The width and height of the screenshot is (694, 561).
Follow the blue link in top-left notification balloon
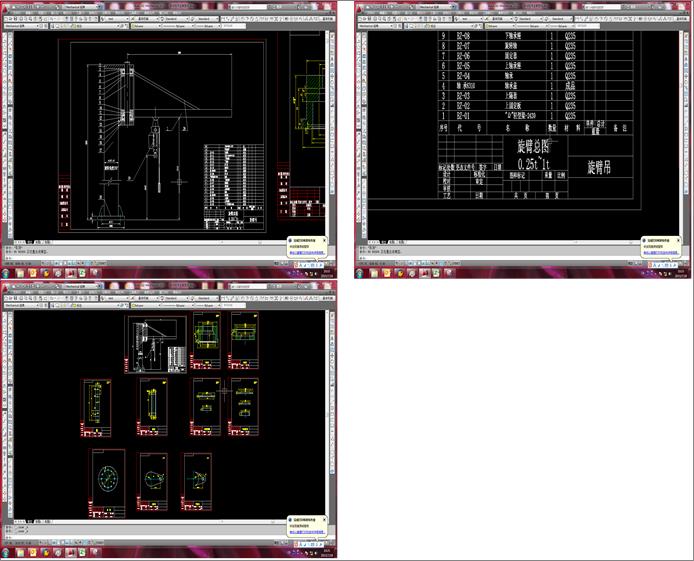point(307,253)
